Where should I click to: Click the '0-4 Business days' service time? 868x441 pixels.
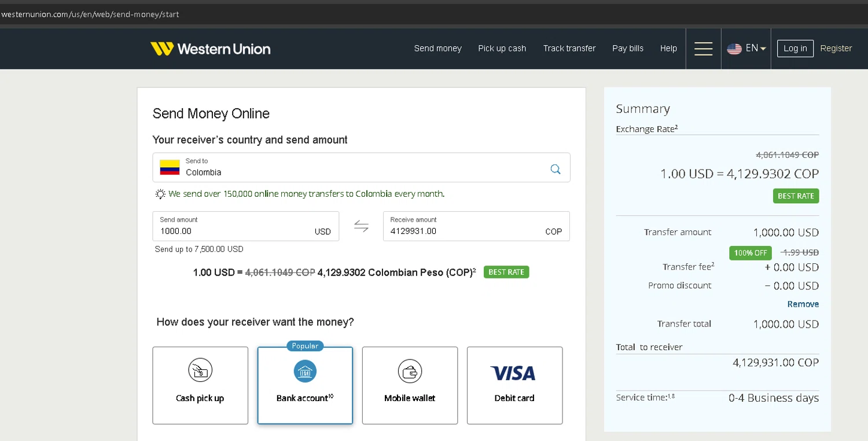774,398
